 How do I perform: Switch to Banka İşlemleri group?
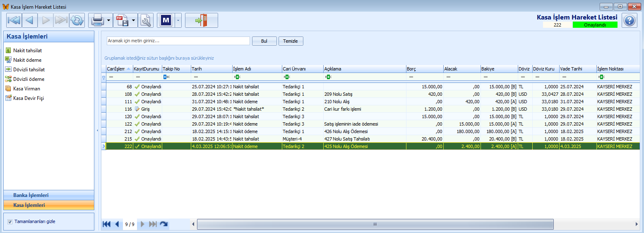tap(49, 195)
